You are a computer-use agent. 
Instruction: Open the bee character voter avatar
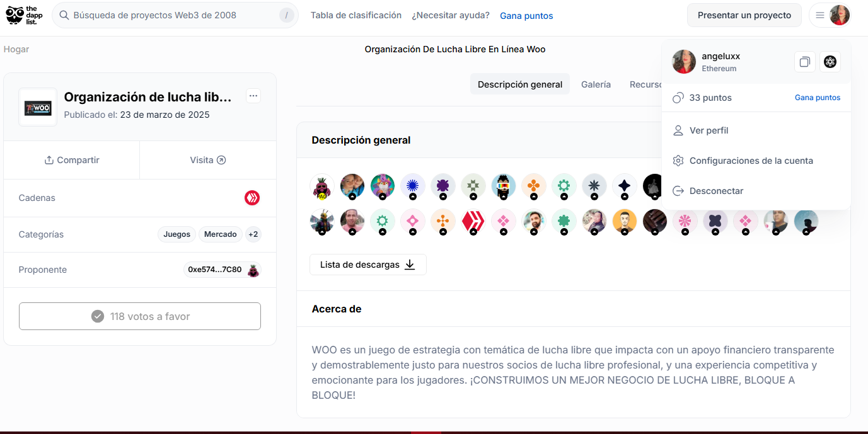point(322,222)
